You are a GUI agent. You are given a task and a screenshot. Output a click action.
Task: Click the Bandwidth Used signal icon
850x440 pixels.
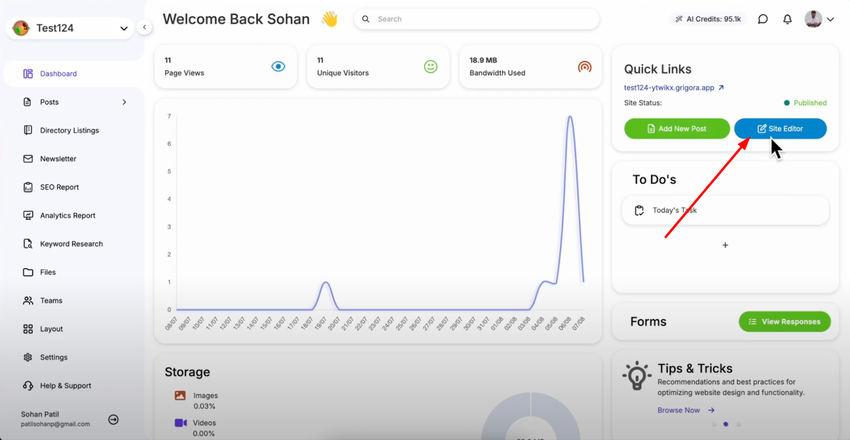(x=585, y=67)
